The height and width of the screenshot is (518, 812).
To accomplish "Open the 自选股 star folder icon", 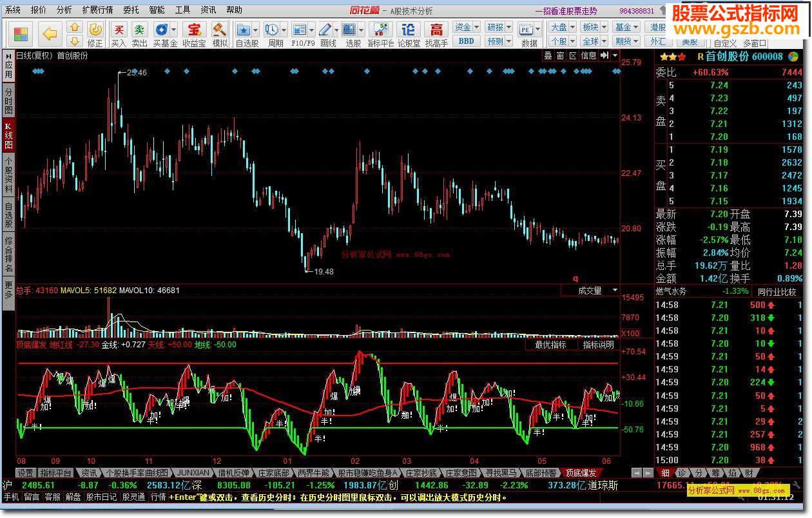I will tap(243, 30).
